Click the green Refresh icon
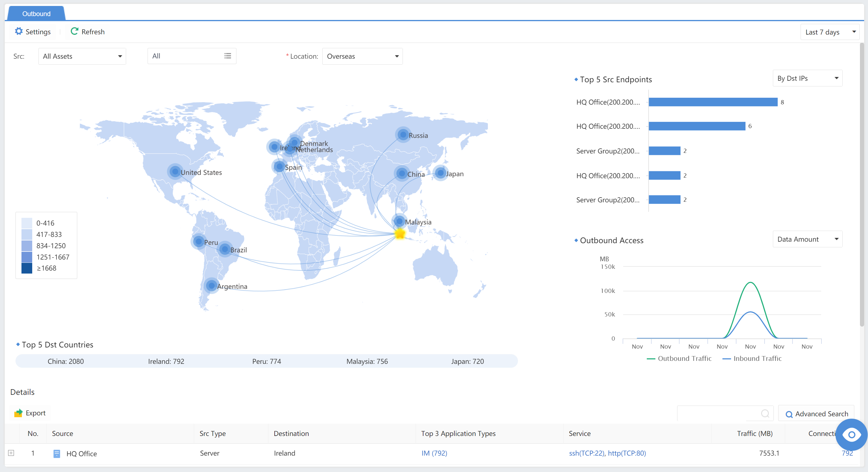Screen dimensions: 868x472 click(75, 31)
